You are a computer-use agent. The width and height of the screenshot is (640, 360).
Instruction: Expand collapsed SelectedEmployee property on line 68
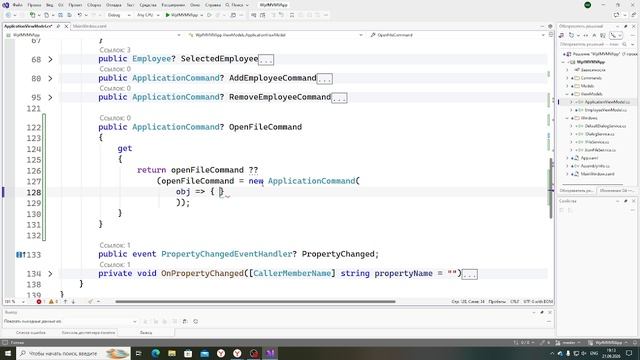[50, 60]
